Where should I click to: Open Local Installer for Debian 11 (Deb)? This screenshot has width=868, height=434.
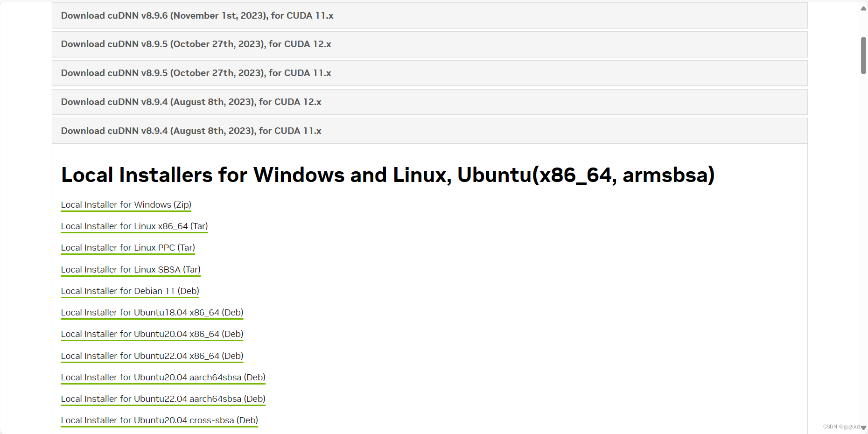tap(130, 291)
